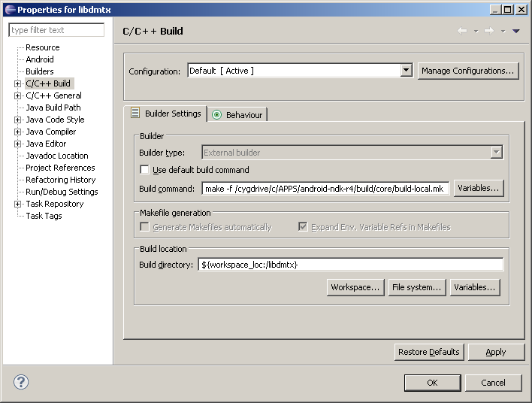This screenshot has height=403, width=532.
Task: Minimize the Properties window
Action: (496, 10)
